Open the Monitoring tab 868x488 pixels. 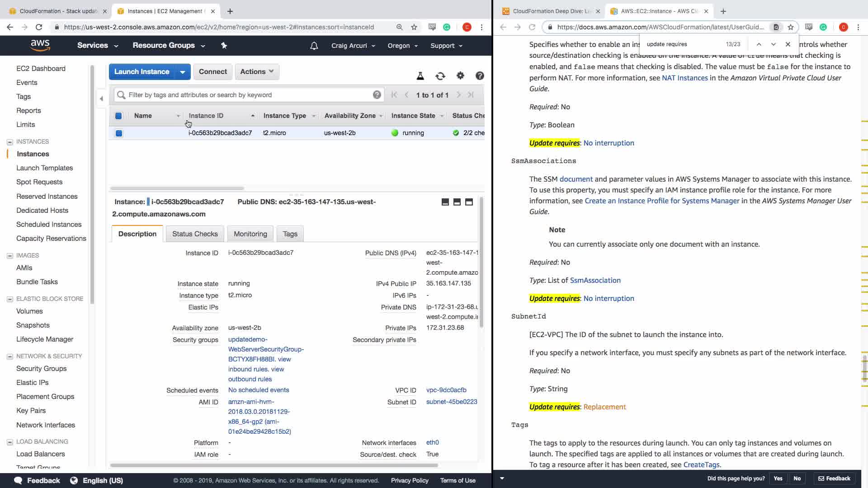(x=250, y=234)
